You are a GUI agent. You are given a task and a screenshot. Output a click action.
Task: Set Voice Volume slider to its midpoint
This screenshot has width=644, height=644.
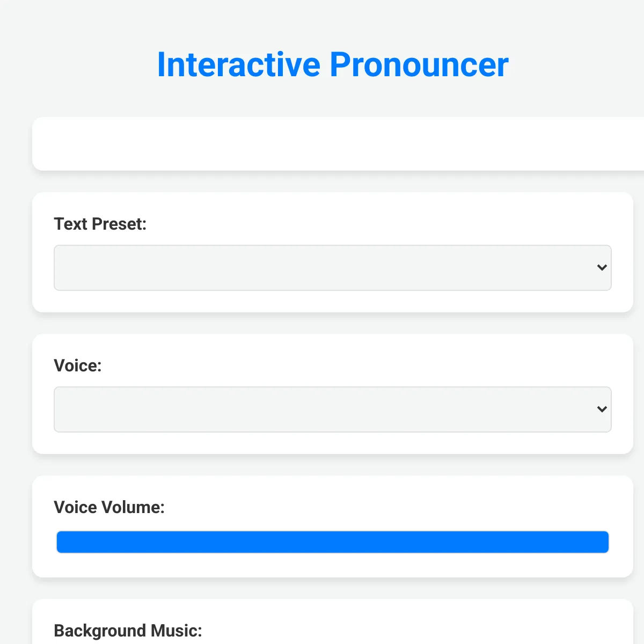333,542
